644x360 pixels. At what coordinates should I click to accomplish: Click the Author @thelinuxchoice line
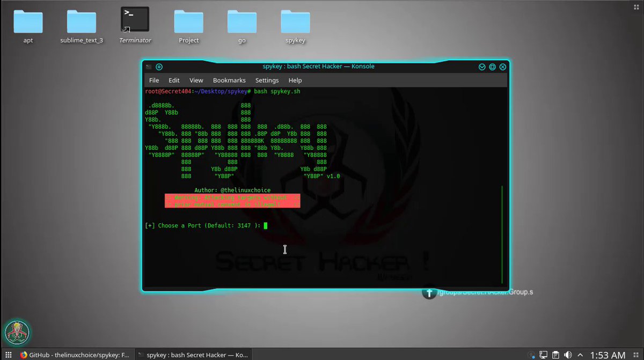click(232, 190)
